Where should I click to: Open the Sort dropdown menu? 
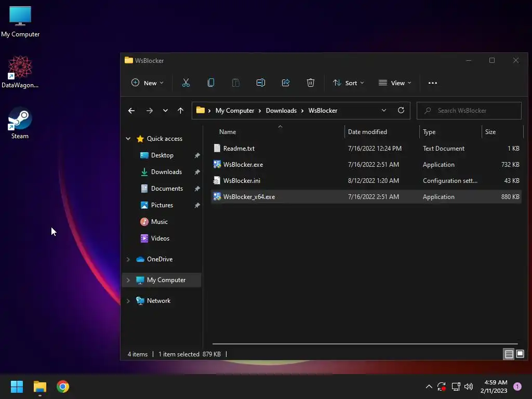349,83
